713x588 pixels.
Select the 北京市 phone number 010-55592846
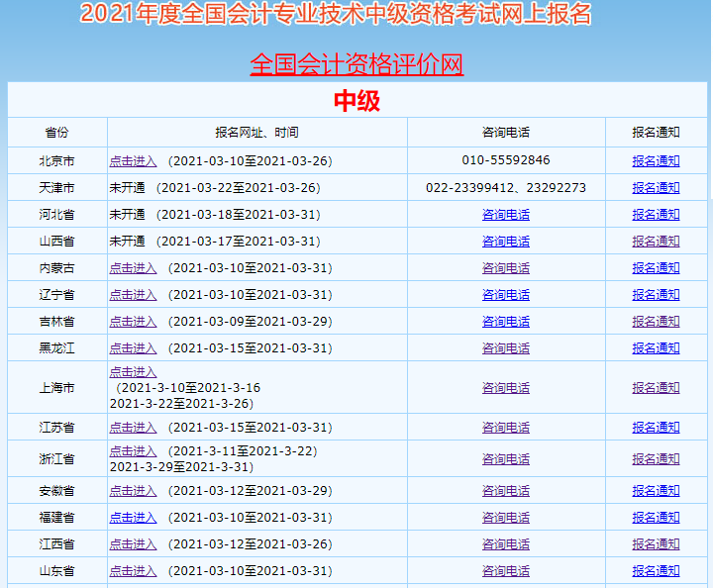[506, 160]
